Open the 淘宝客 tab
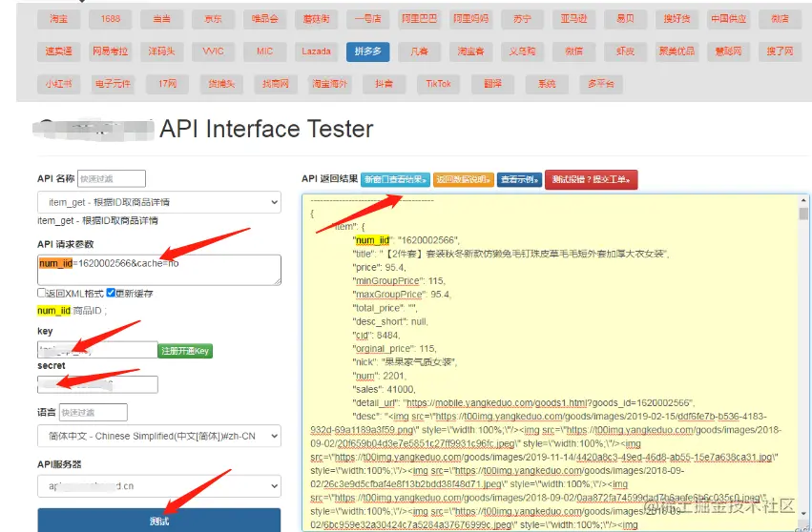Viewport: 812px width, 532px height. click(470, 51)
